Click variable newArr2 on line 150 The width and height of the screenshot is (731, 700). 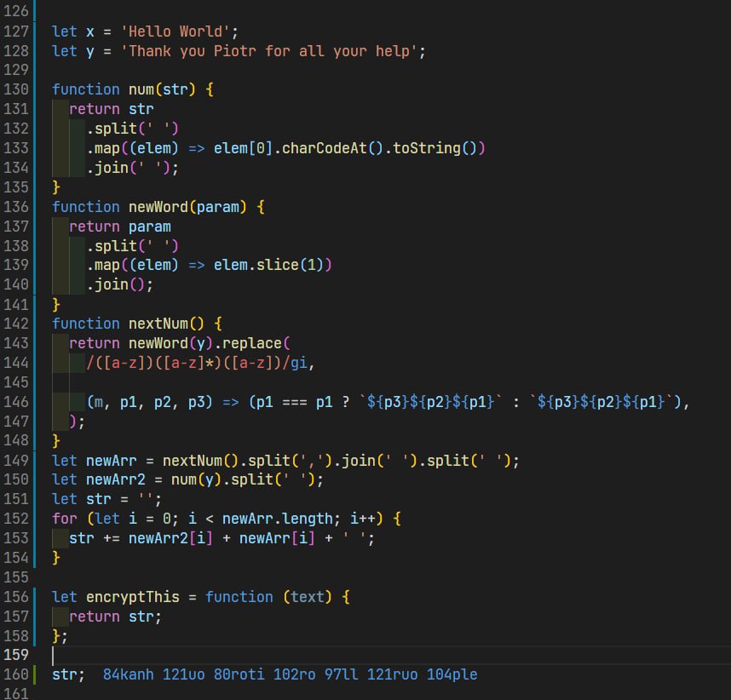(x=116, y=479)
